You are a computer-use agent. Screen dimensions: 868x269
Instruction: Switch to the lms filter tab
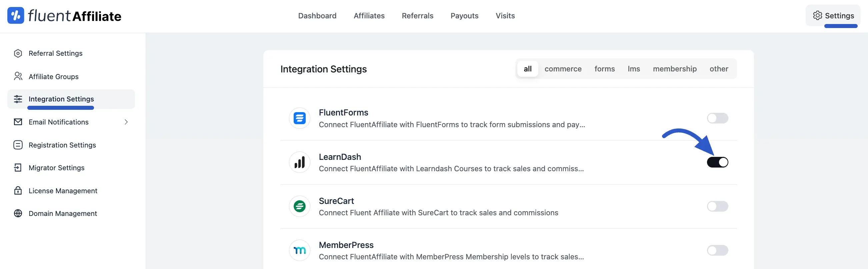click(633, 69)
